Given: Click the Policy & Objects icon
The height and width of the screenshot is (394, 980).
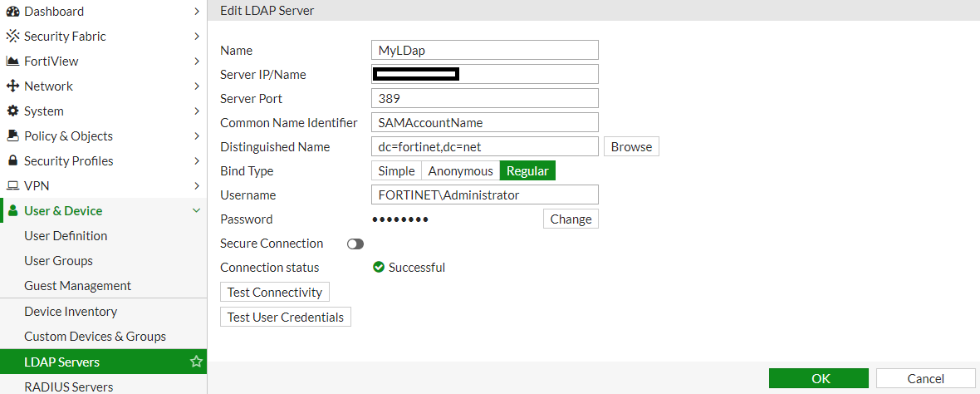Looking at the screenshot, I should [12, 136].
